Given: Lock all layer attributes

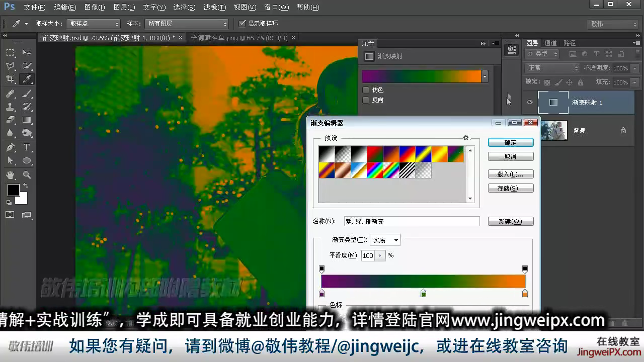Looking at the screenshot, I should [581, 82].
